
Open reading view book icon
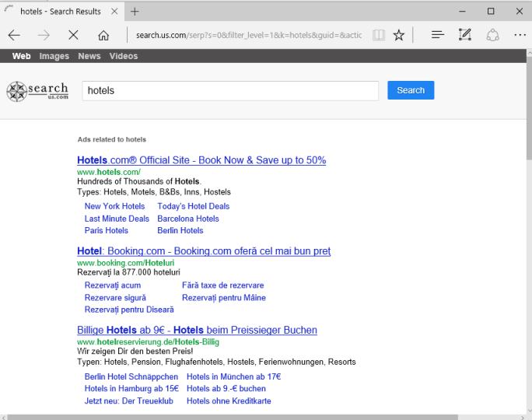pos(379,35)
